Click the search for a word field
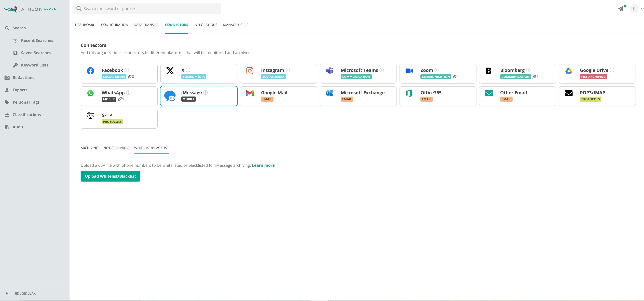644x301 pixels. click(x=147, y=8)
